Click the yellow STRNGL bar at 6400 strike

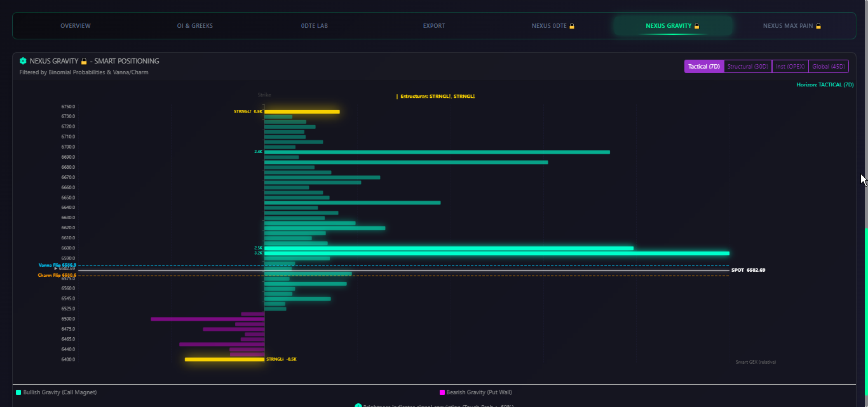click(x=224, y=359)
